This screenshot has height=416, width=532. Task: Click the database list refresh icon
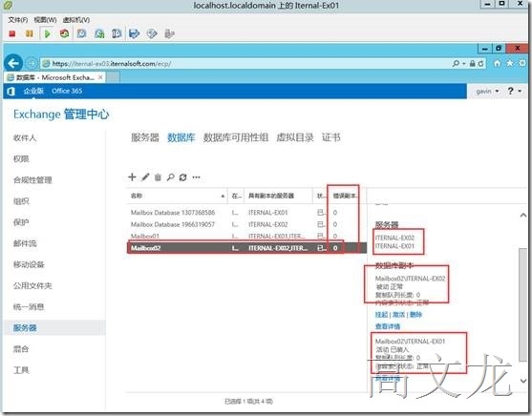pos(182,177)
